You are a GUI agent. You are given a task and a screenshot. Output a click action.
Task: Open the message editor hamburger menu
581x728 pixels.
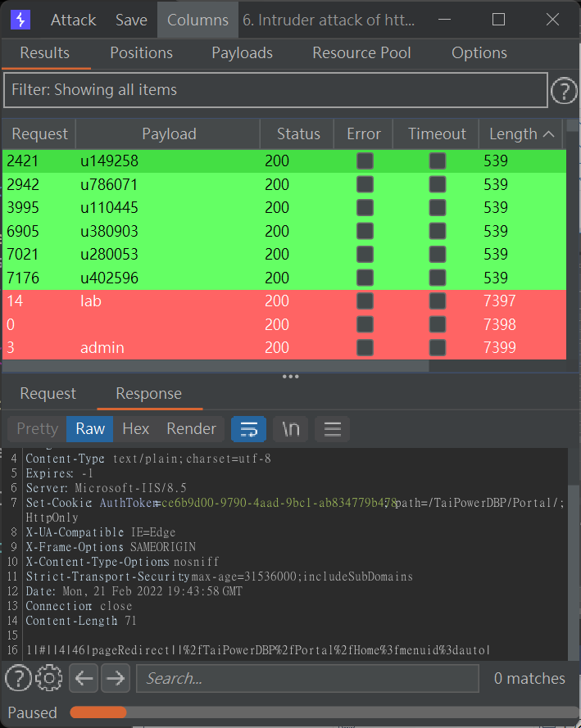click(x=332, y=428)
